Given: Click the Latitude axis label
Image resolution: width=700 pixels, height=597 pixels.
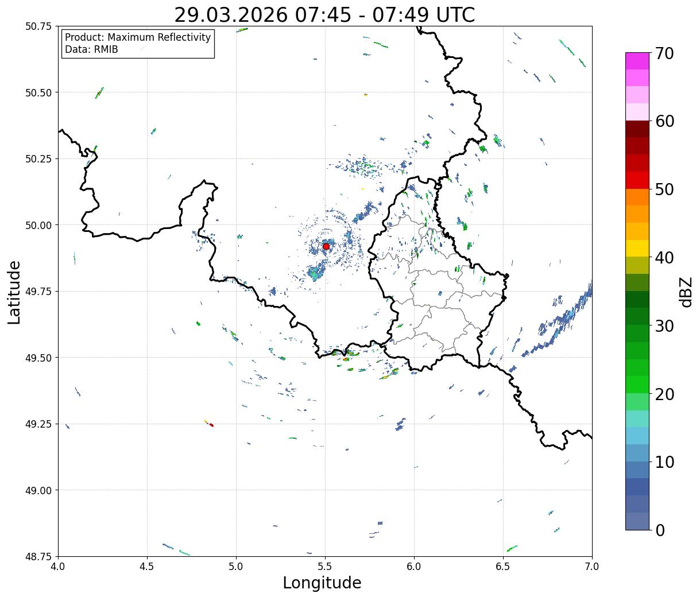Looking at the screenshot, I should click(14, 292).
